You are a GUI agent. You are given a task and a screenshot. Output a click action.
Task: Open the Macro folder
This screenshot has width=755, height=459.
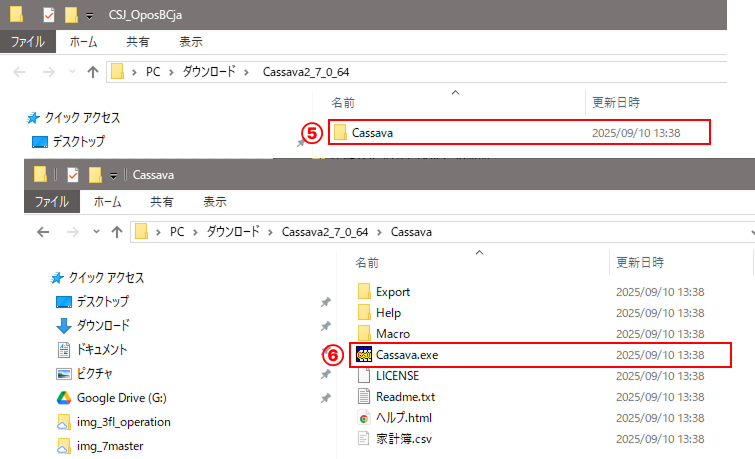[392, 334]
